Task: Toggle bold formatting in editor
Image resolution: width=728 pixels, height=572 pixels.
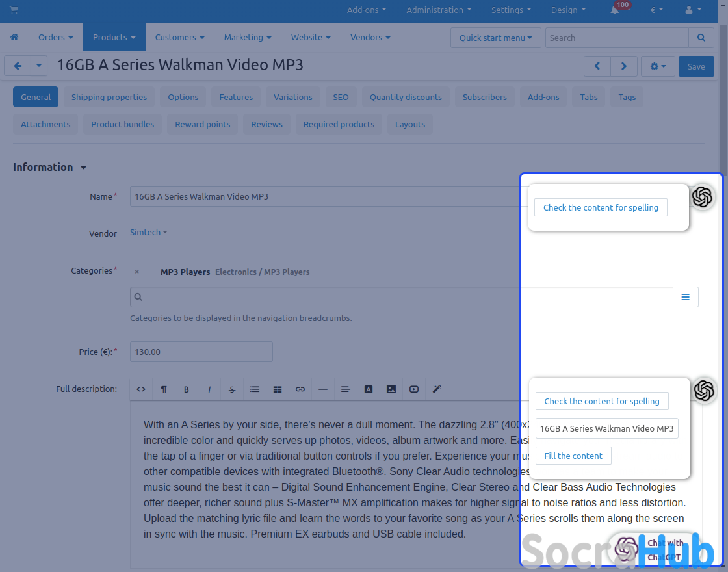Action: (x=186, y=389)
